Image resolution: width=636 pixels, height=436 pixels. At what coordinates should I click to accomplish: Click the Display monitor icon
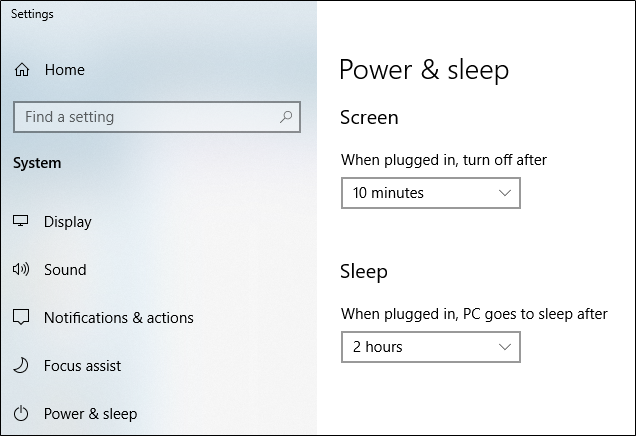(x=20, y=221)
